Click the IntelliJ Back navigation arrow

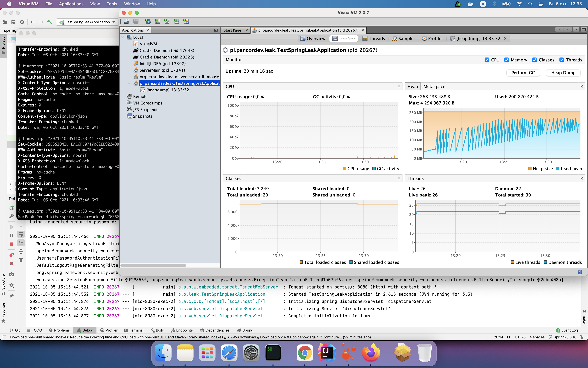point(32,22)
